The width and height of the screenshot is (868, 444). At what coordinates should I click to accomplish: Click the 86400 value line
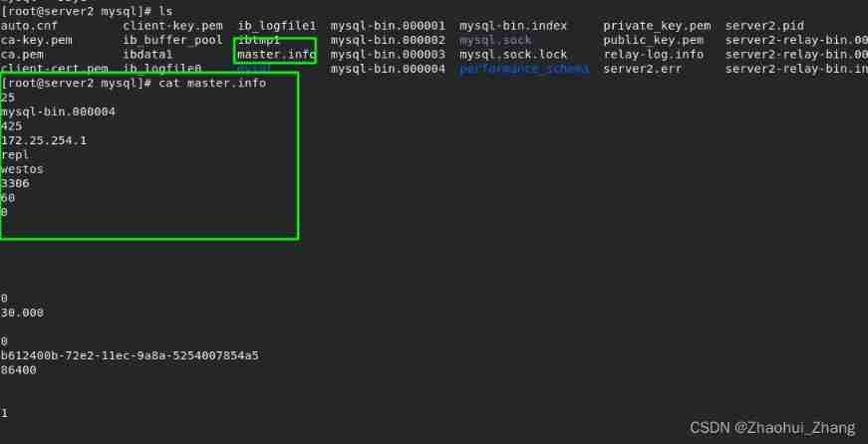[19, 369]
